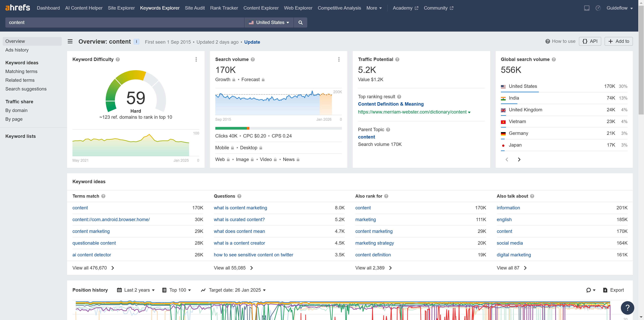Select Matching terms in the sidebar
The height and width of the screenshot is (320, 644).
point(21,71)
